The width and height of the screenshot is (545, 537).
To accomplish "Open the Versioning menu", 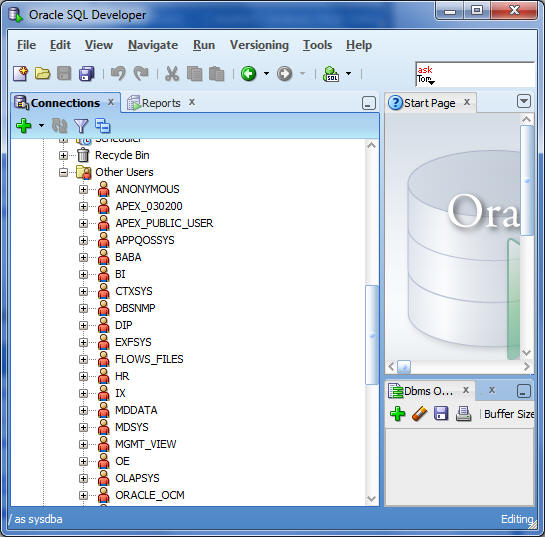I will [x=259, y=45].
